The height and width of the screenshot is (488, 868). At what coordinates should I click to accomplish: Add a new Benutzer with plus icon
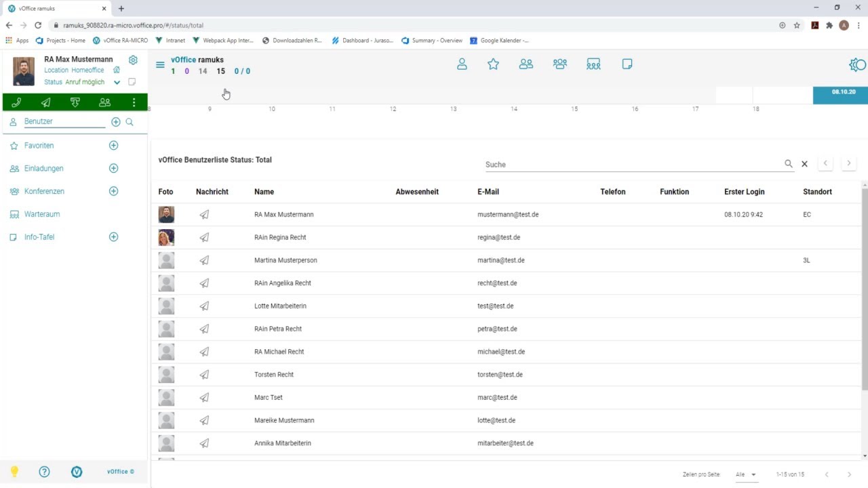coord(116,122)
